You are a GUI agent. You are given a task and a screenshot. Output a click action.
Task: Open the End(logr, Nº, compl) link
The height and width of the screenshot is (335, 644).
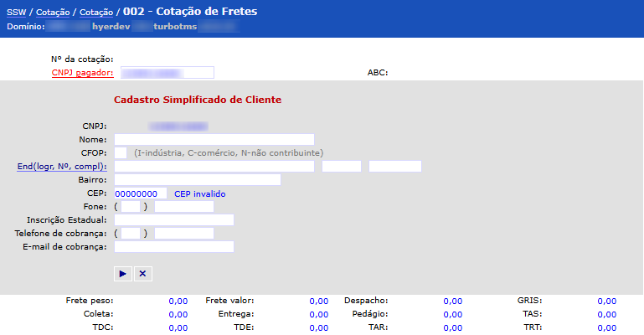tap(62, 167)
